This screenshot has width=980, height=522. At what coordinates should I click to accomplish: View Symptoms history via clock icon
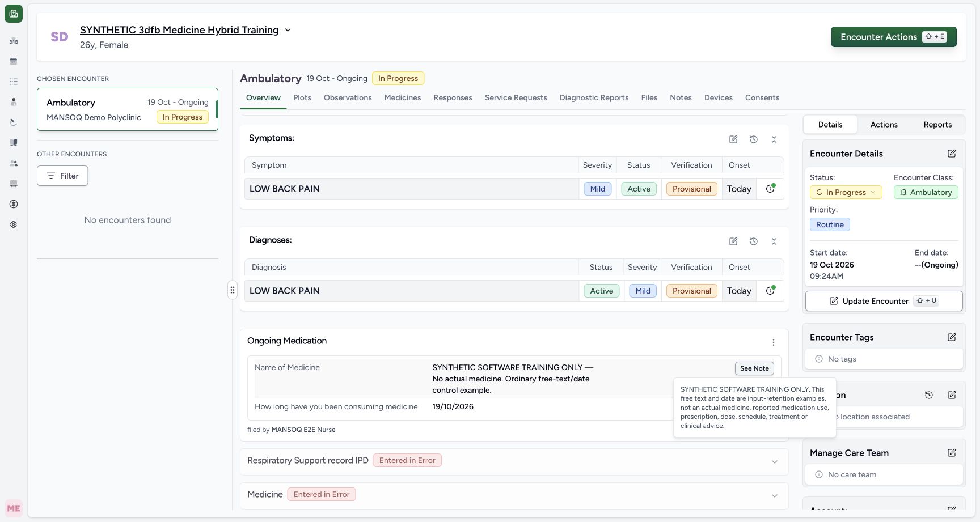[754, 139]
